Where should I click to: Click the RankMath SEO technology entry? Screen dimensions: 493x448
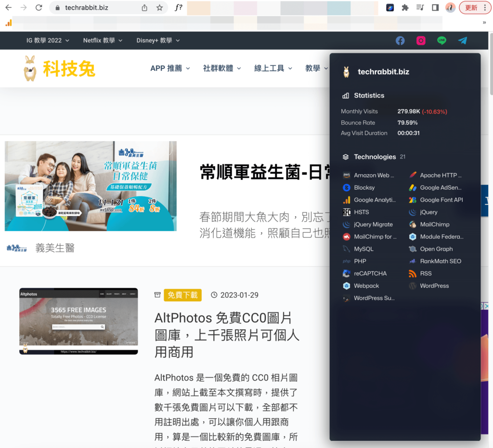coord(435,261)
